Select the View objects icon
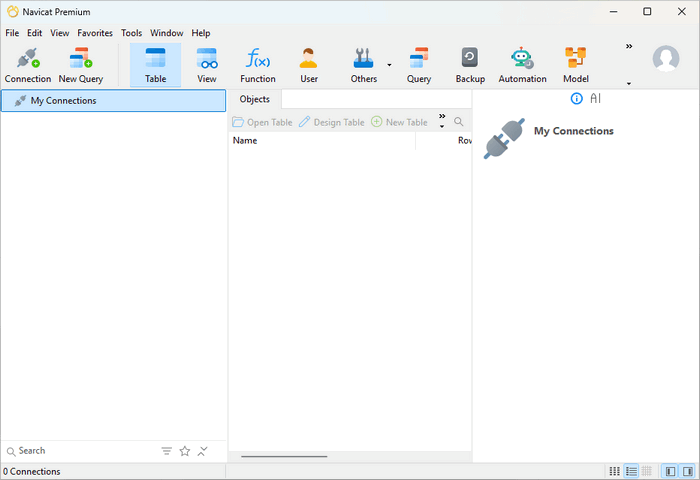 tap(207, 65)
